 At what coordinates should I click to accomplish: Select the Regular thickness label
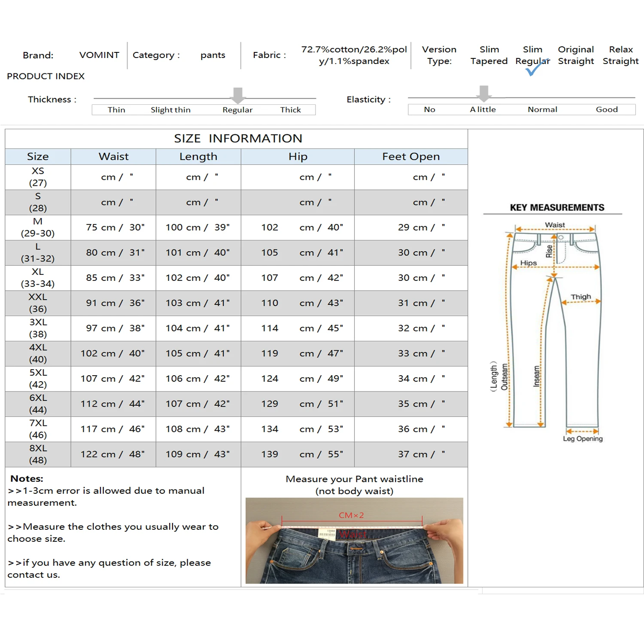tap(237, 110)
